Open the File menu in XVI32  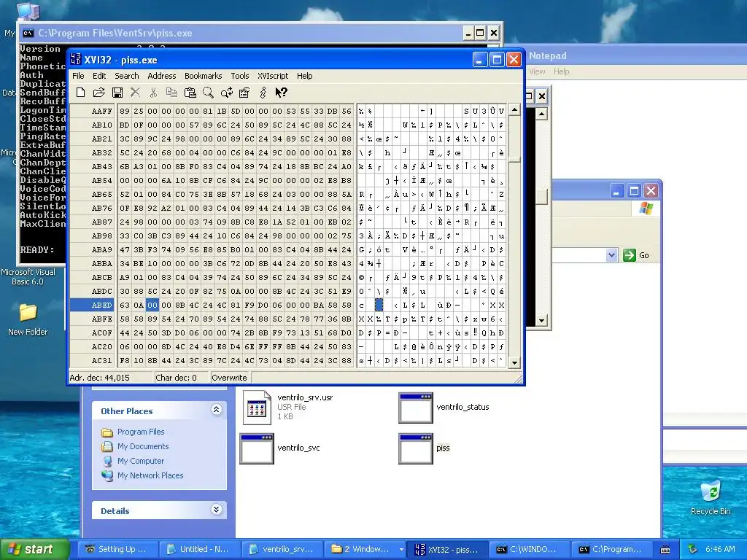[x=78, y=76]
